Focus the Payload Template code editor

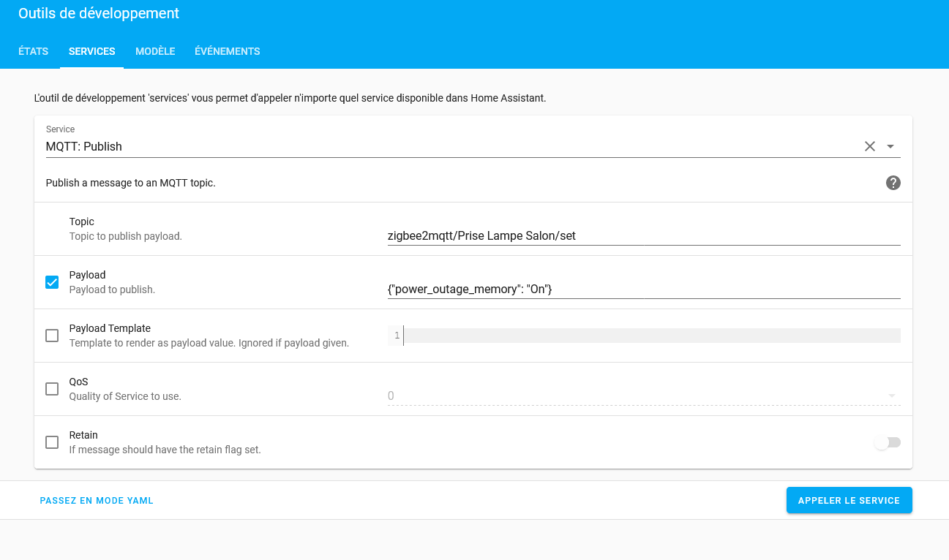coord(644,336)
